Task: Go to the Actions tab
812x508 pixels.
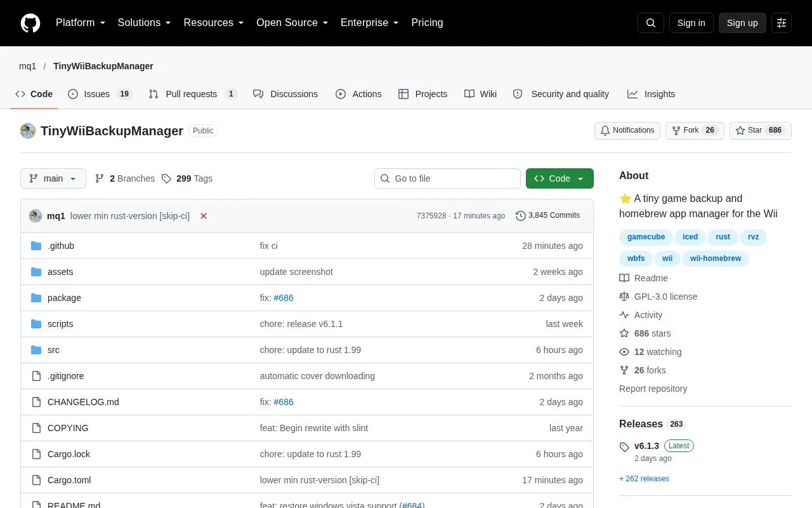Action: click(358, 94)
